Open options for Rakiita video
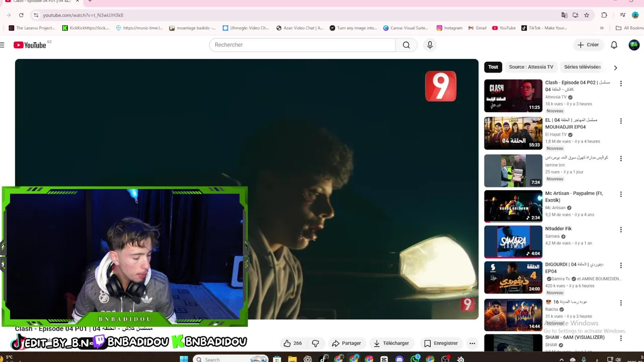Screen dimensions: 644x362 point(621,303)
